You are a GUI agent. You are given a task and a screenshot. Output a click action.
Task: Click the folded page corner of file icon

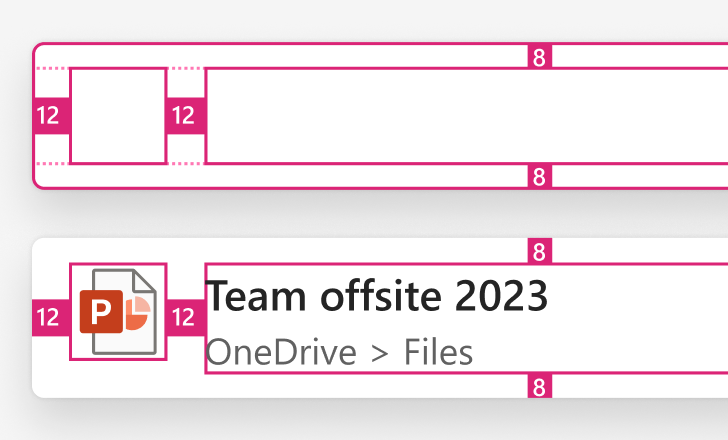click(x=144, y=281)
